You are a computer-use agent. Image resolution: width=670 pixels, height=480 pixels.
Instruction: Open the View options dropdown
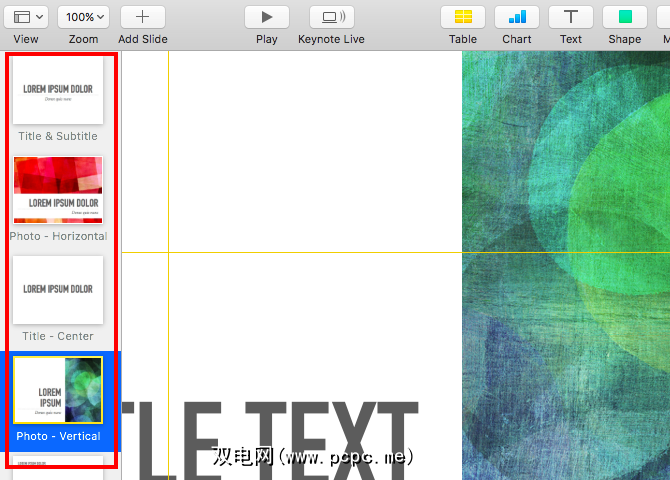[x=26, y=17]
